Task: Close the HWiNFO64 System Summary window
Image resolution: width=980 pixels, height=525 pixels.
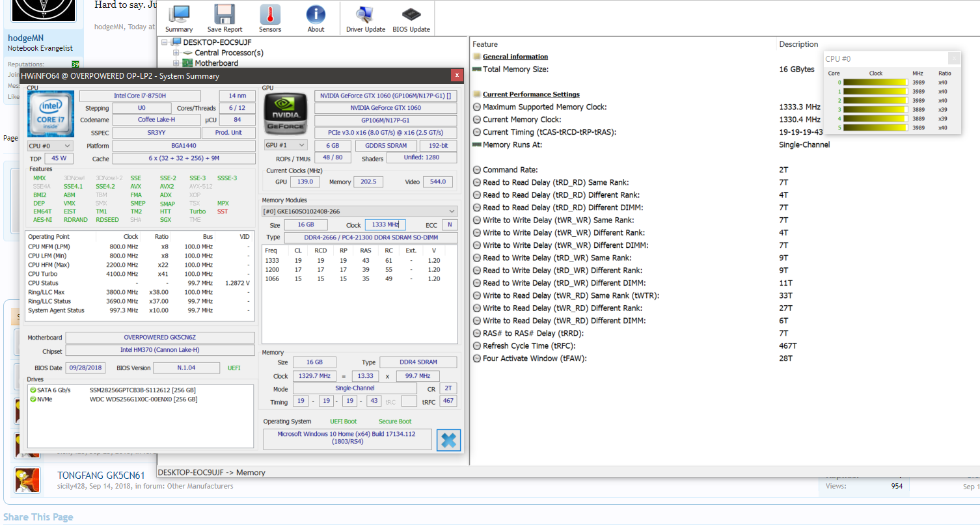Action: [457, 75]
